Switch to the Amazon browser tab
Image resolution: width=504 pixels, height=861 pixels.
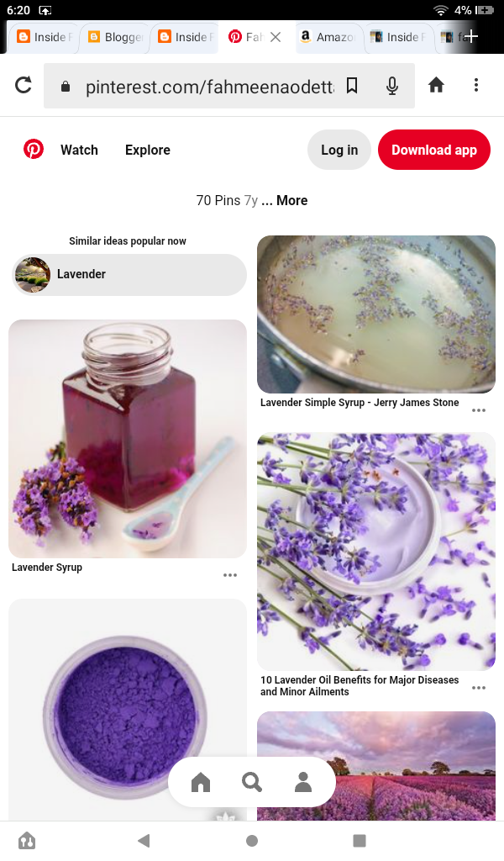pos(329,37)
